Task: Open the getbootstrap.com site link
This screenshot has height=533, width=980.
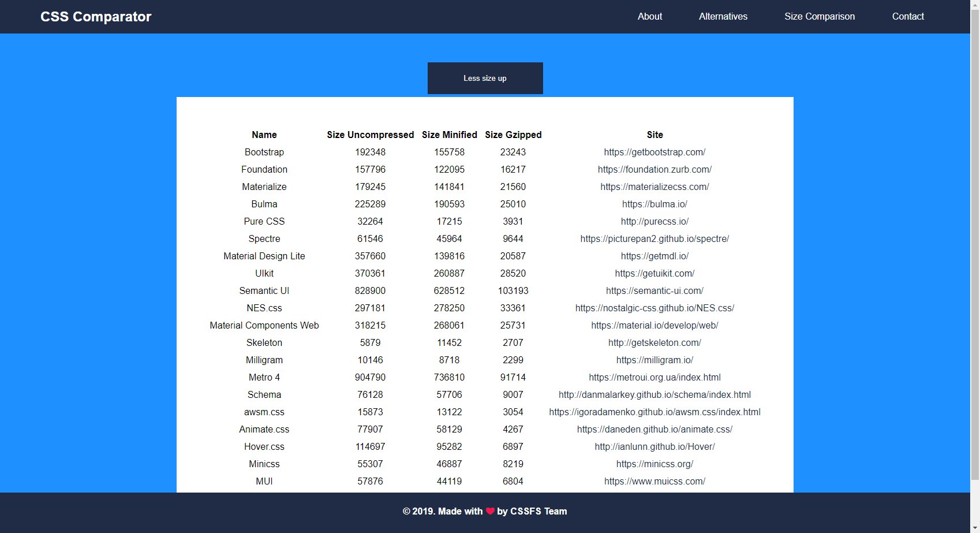Action: (x=654, y=152)
